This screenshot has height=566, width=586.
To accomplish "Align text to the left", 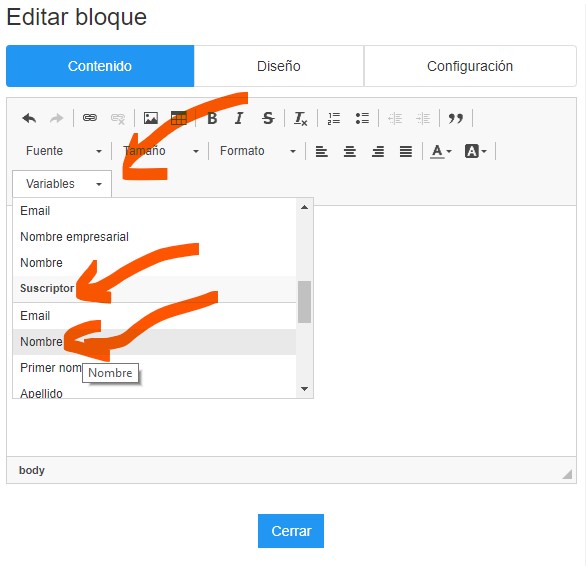I will tap(321, 151).
